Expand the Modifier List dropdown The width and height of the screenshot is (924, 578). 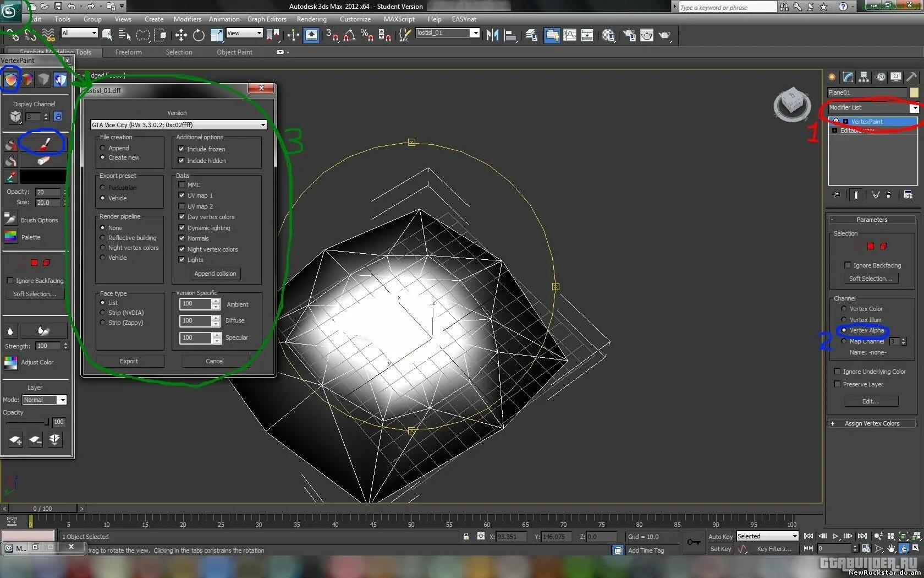click(x=914, y=108)
